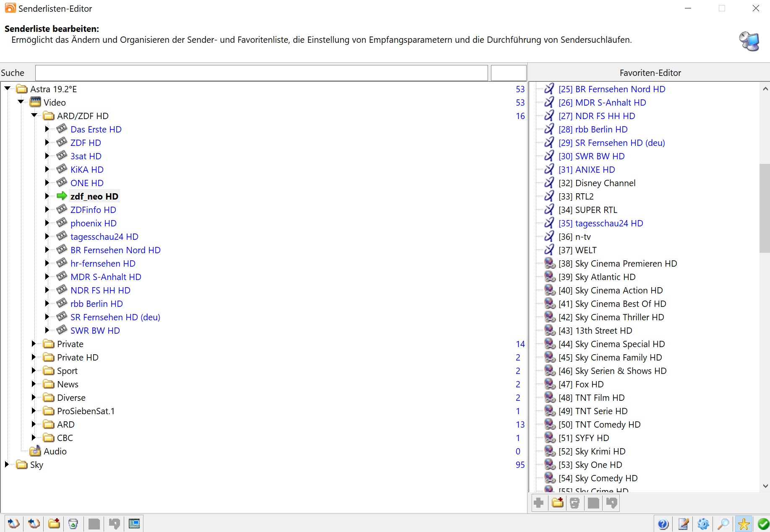Click the Audio folder icon in the tree

coord(35,451)
